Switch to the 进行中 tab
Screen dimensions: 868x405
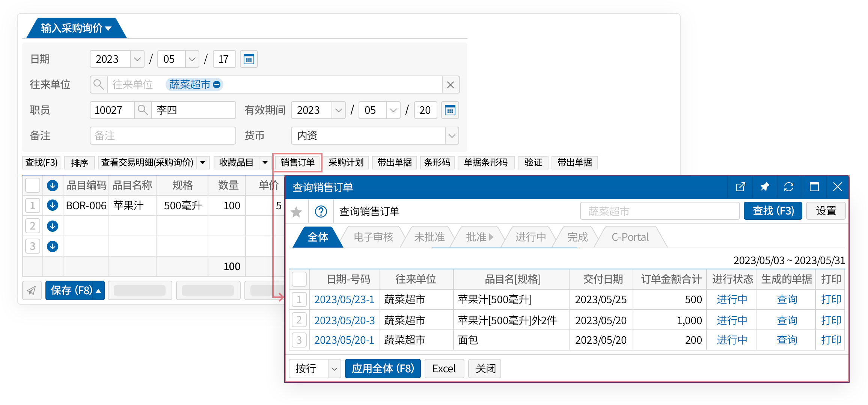pos(530,237)
